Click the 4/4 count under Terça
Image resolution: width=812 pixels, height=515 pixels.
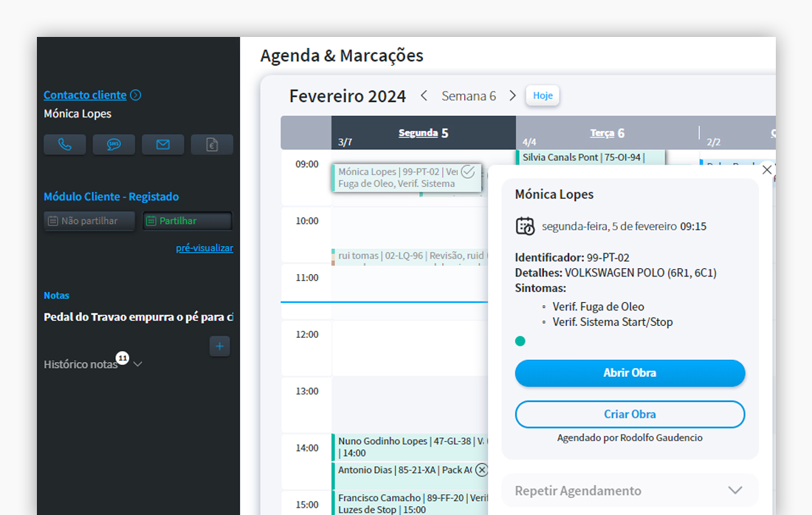[x=529, y=142]
